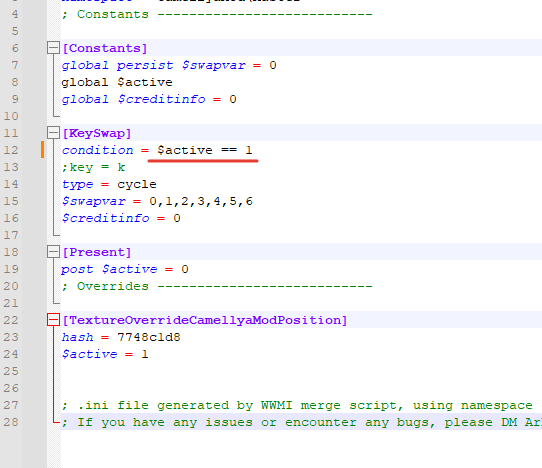Click the 'global $active' line

coord(117,82)
